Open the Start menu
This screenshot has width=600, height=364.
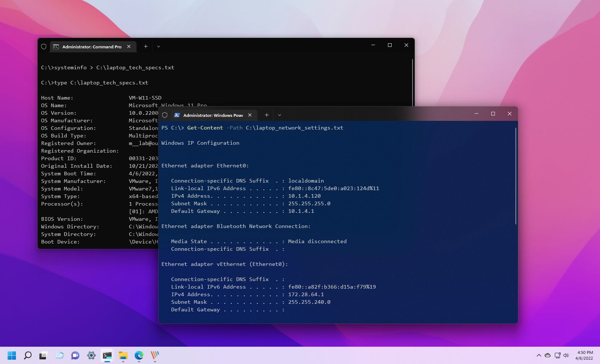[12, 355]
